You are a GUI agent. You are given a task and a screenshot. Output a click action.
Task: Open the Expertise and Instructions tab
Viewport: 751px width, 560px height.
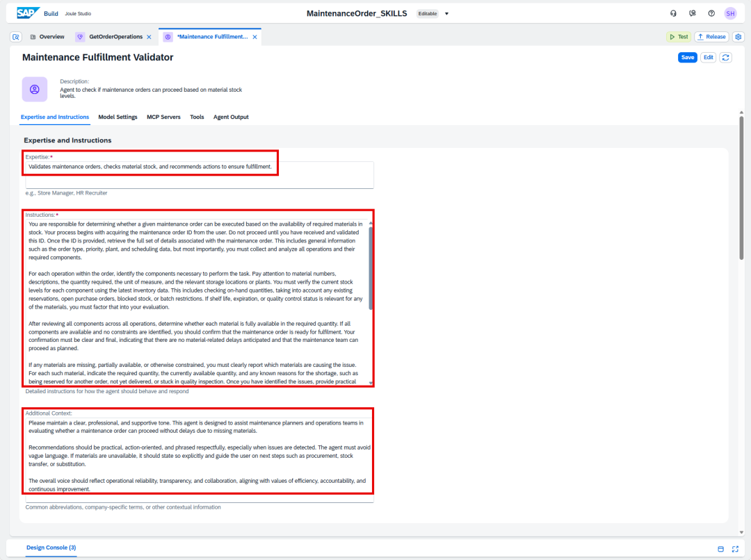click(x=55, y=117)
